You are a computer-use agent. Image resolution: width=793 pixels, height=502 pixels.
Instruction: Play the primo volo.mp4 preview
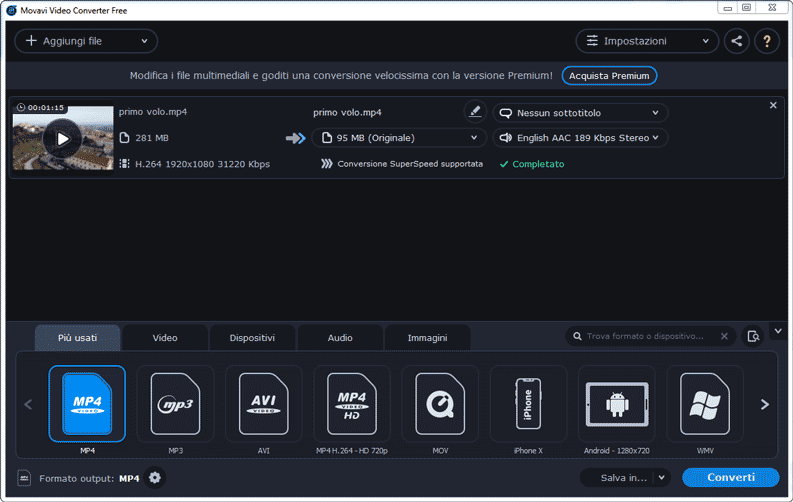coord(62,139)
